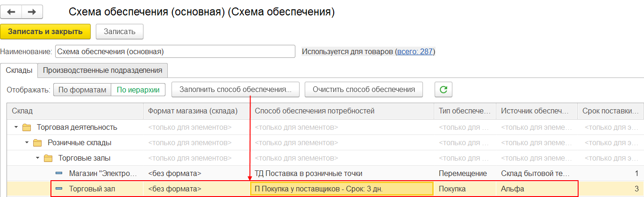The image size is (644, 197).
Task: Switch to the Склады tab
Action: pos(19,70)
